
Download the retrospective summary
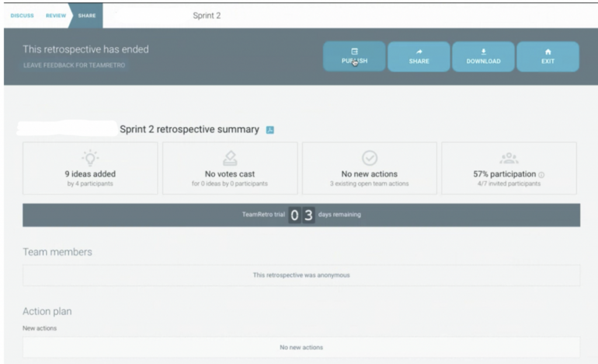tap(483, 57)
